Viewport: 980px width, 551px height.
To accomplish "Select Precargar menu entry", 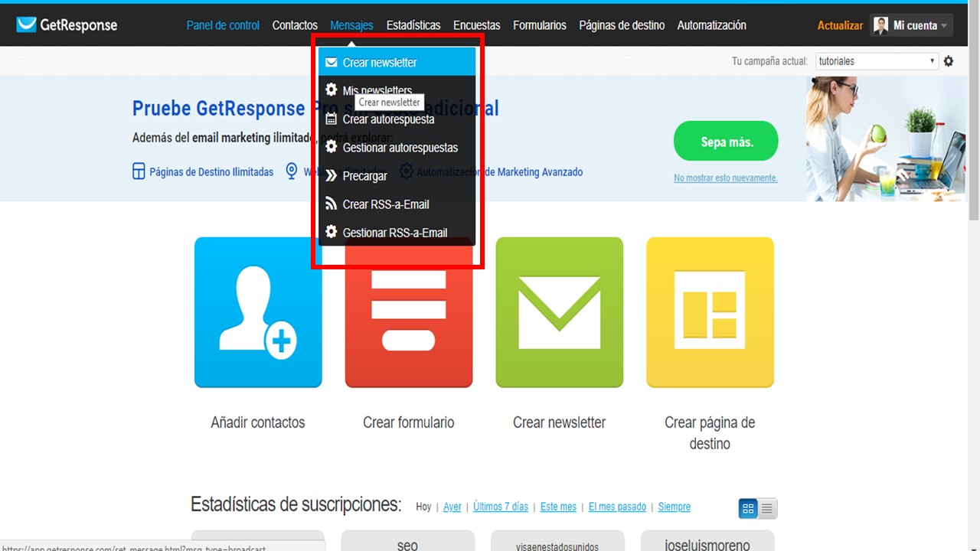I will point(397,176).
